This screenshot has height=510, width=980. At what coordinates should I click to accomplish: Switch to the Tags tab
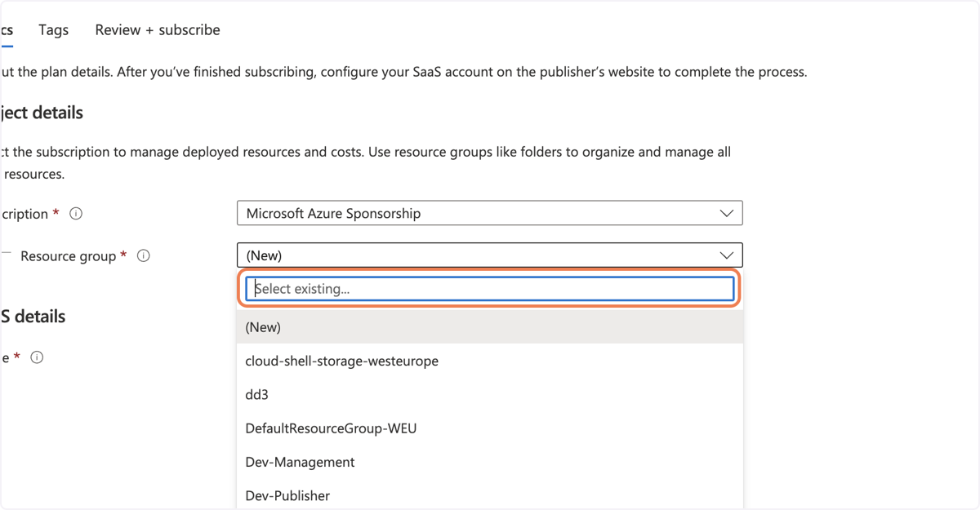point(53,29)
